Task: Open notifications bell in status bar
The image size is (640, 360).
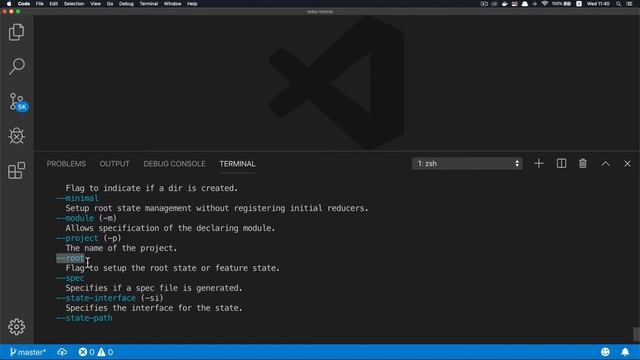Action: [x=625, y=352]
